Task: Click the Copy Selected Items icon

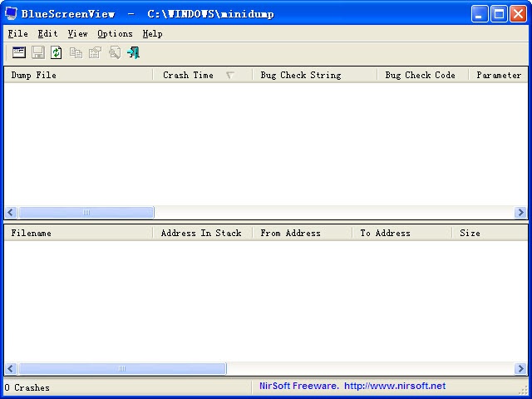Action: (76, 52)
